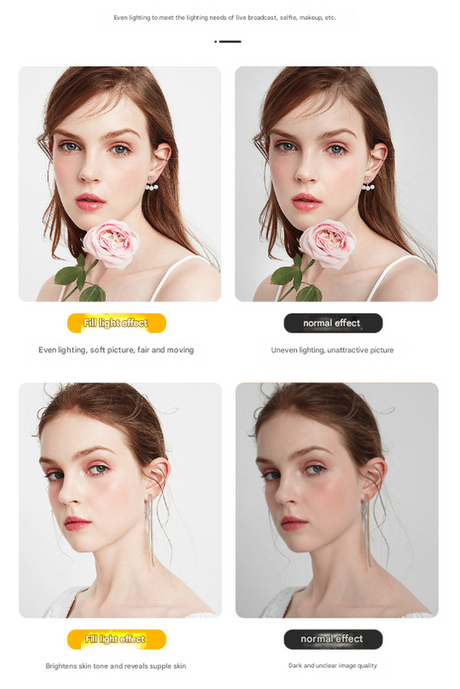Image resolution: width=460 pixels, height=689 pixels.
Task: Click the black dash divider under the header
Action: (x=228, y=41)
